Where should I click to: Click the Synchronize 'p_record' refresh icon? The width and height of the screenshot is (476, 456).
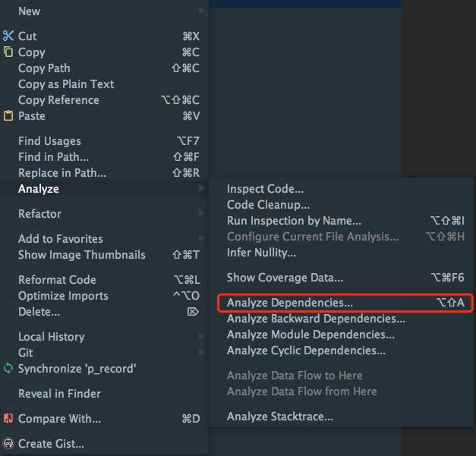coord(8,369)
